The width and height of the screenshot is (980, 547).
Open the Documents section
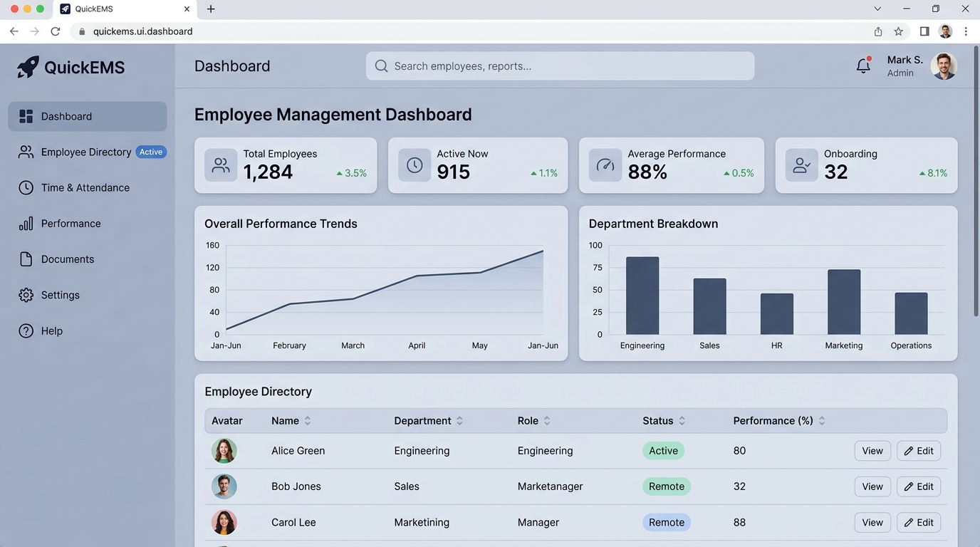click(88, 259)
